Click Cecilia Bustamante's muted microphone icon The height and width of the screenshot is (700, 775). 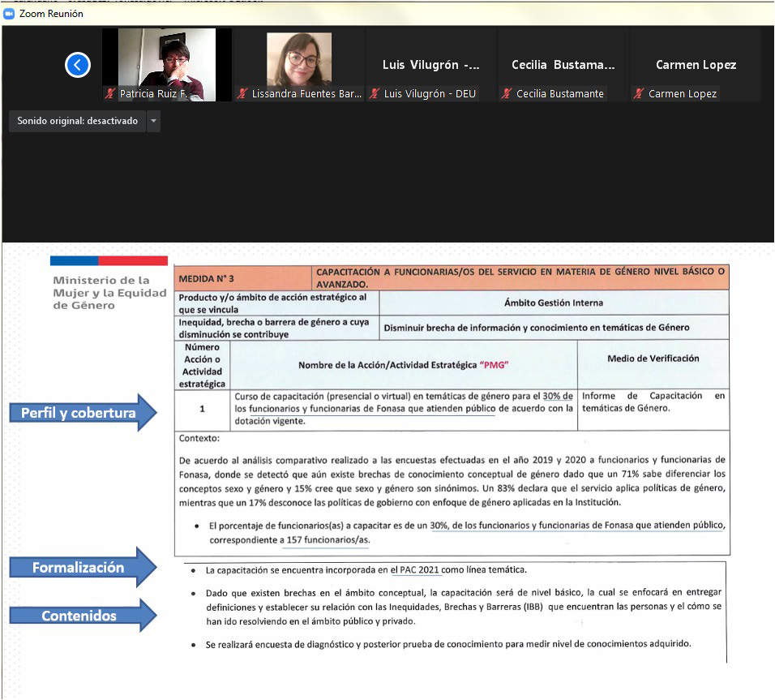point(507,94)
